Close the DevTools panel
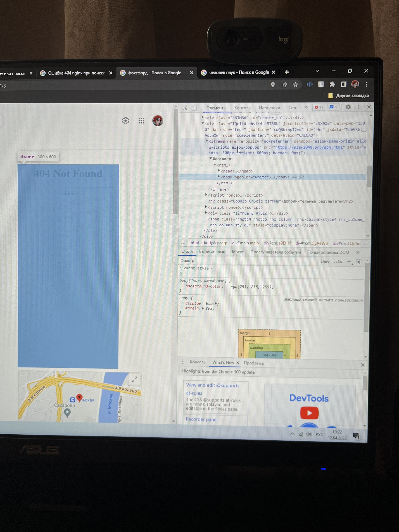 click(x=369, y=107)
